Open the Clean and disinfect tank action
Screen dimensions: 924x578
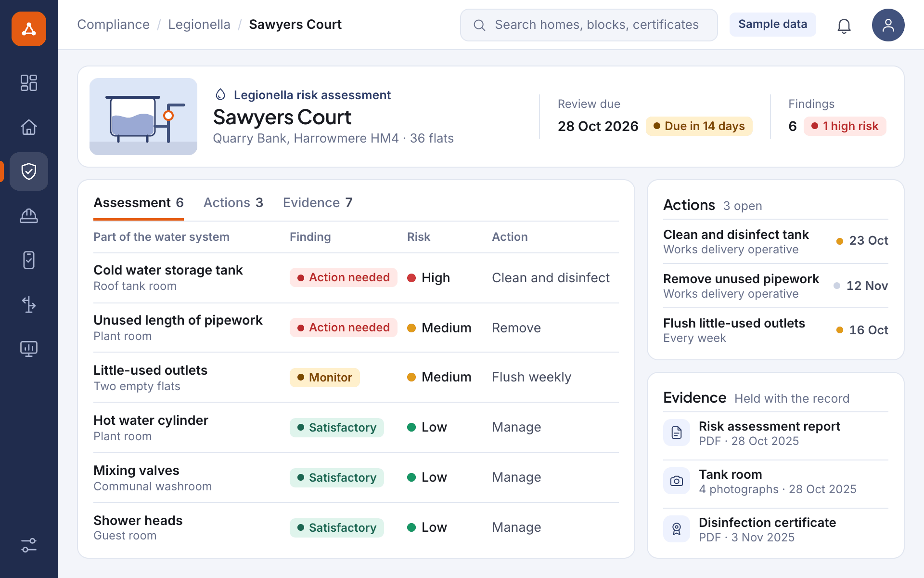click(x=776, y=242)
